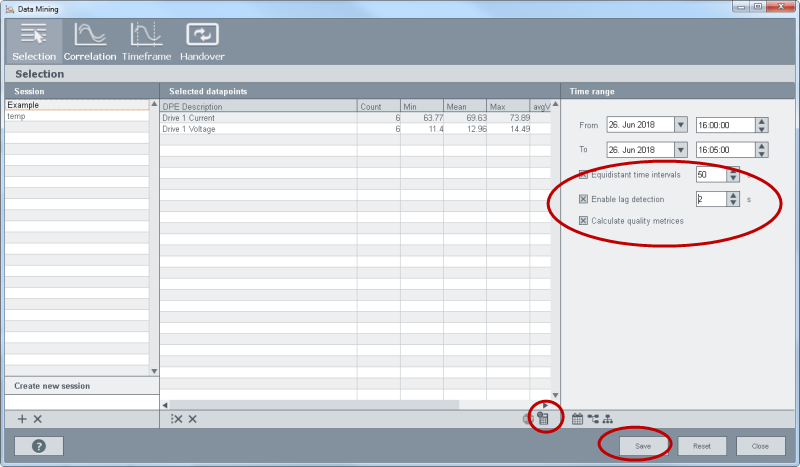Click the calculator icon below datapoints table
The image size is (800, 467).
544,419
